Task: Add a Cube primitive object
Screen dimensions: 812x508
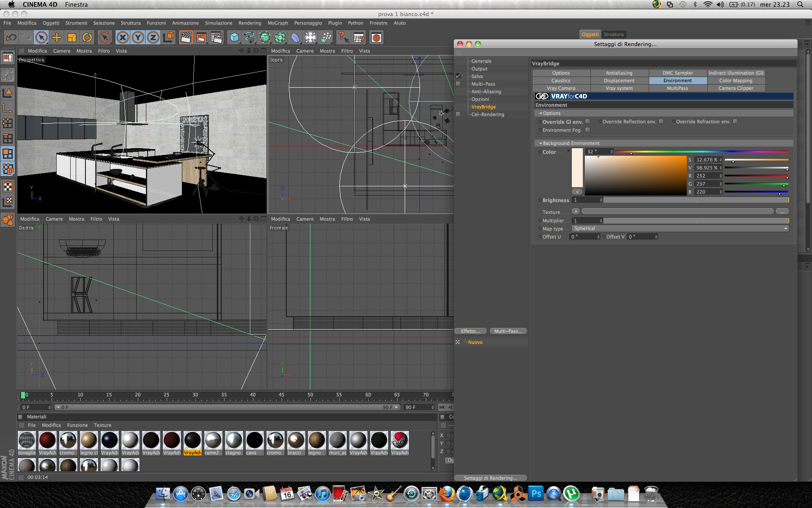Action: pos(234,38)
